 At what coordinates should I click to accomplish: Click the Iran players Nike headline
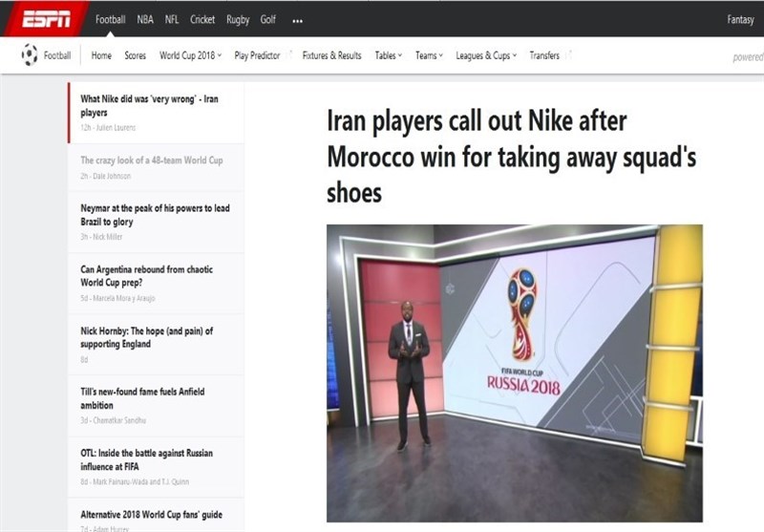pyautogui.click(x=511, y=157)
